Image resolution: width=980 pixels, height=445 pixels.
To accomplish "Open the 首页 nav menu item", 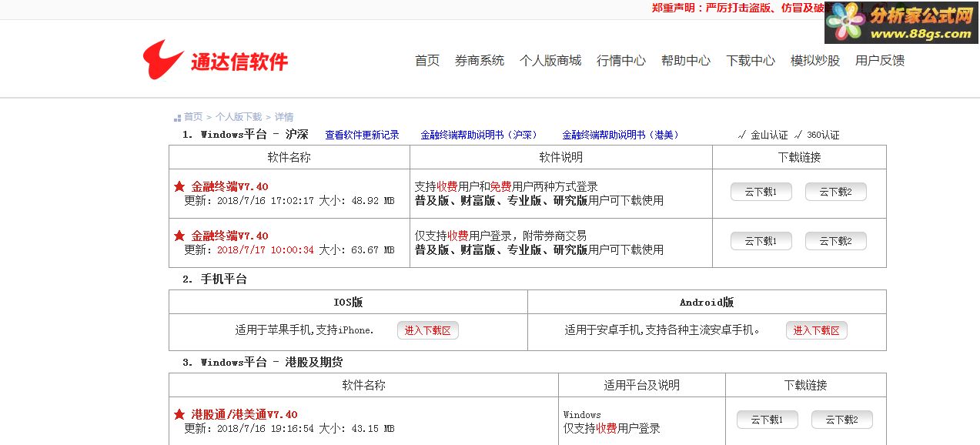I will click(427, 60).
